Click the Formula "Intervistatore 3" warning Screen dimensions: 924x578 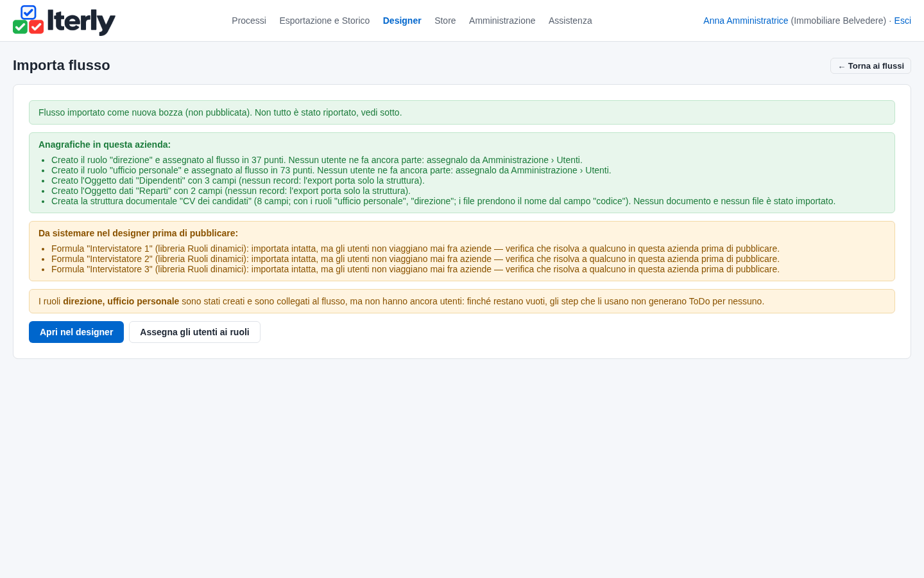[415, 269]
